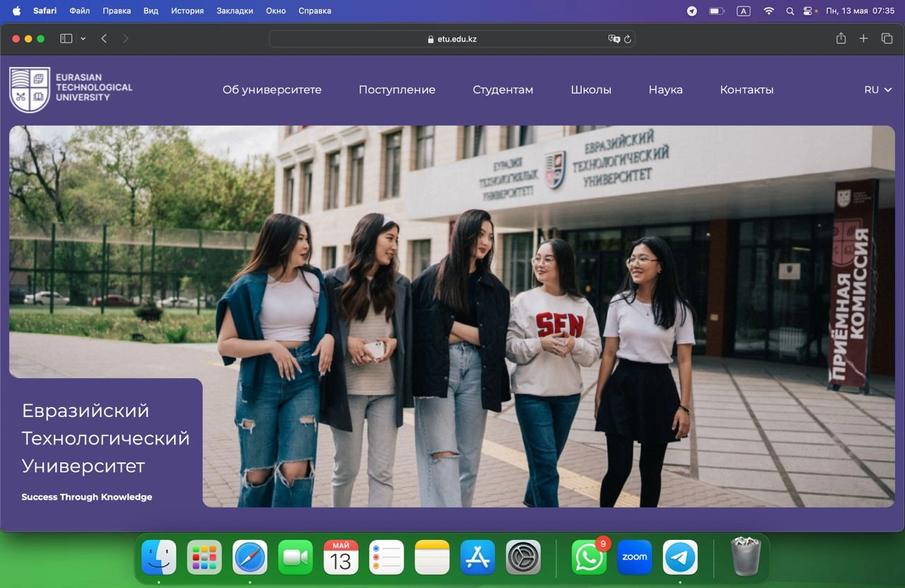Screen dimensions: 905x588
Task: Click the translate page icon in address bar
Action: (614, 39)
